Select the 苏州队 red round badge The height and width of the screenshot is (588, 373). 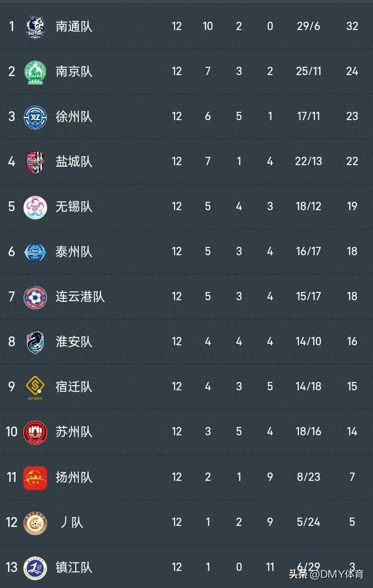[35, 432]
